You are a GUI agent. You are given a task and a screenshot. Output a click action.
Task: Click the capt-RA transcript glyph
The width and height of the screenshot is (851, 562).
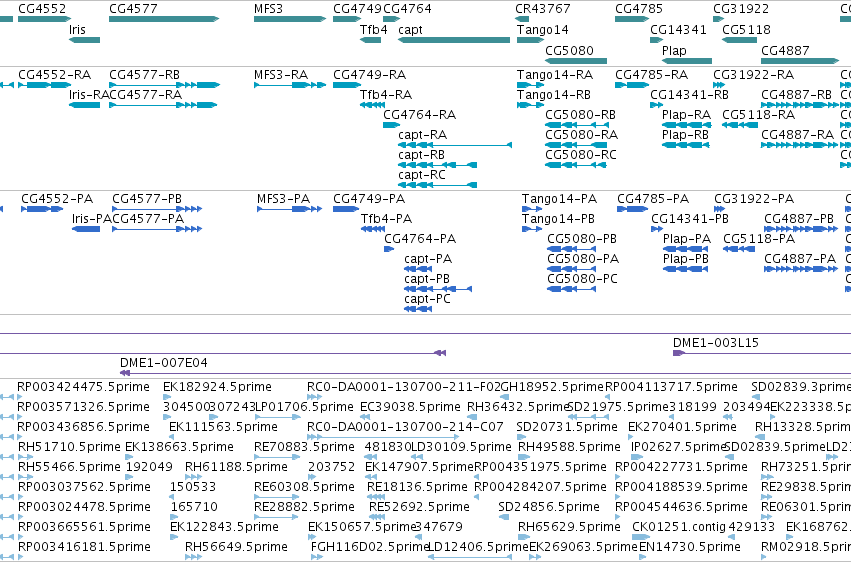point(455,145)
